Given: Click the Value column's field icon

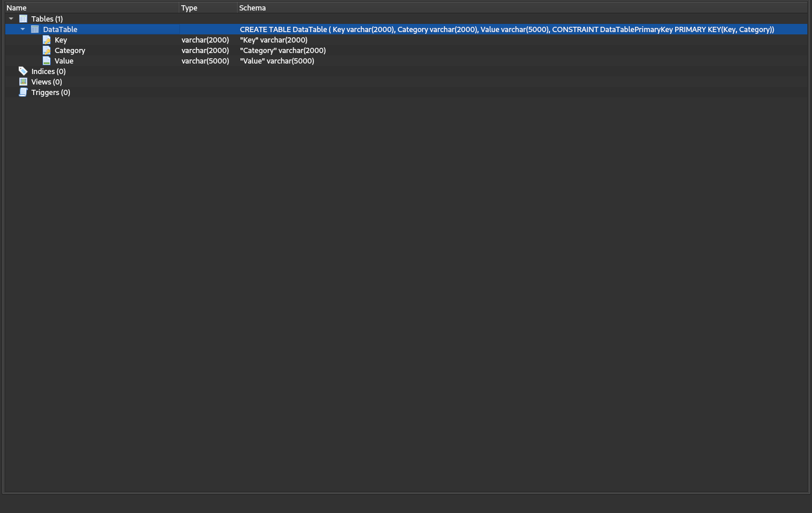Looking at the screenshot, I should click(47, 61).
